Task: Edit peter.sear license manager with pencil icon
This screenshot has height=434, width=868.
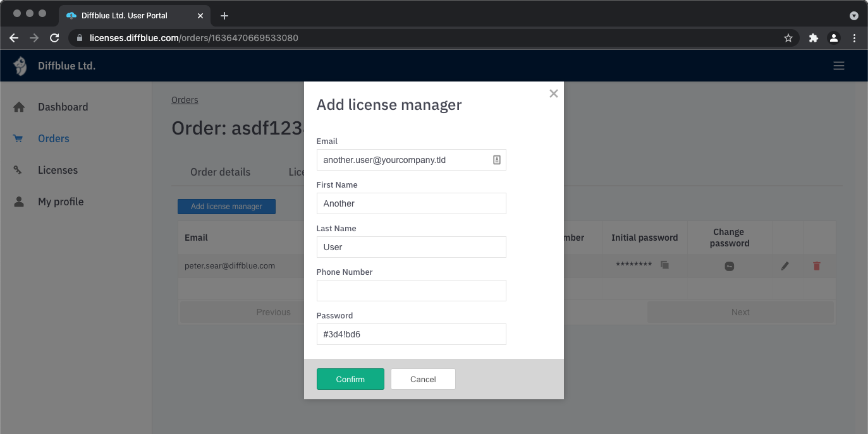Action: coord(785,267)
